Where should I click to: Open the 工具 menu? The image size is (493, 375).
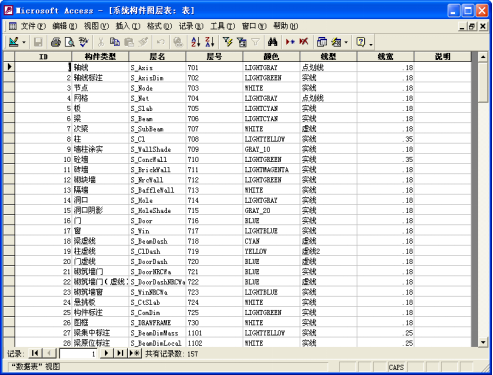(x=222, y=26)
